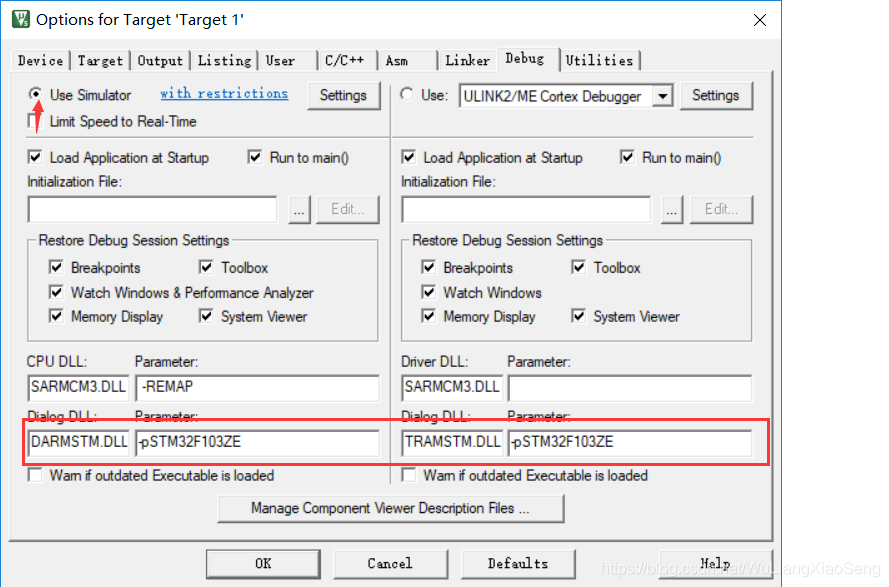Screen dimensions: 889x587
Task: Switch to the Device tab
Action: [40, 60]
